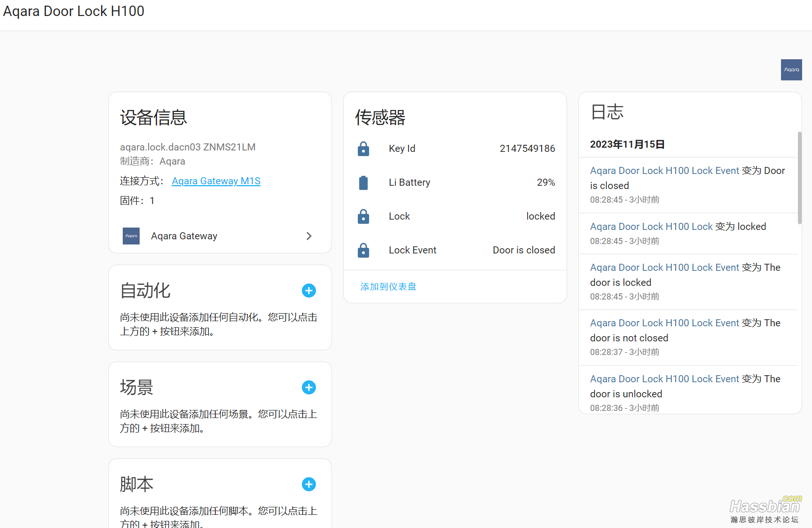The height and width of the screenshot is (528, 812).
Task: Click the Aqara Gateway small logo icon
Action: point(131,236)
